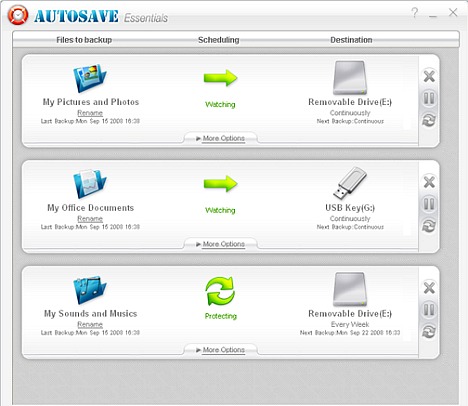Click the Scheduling column header

pyautogui.click(x=219, y=40)
